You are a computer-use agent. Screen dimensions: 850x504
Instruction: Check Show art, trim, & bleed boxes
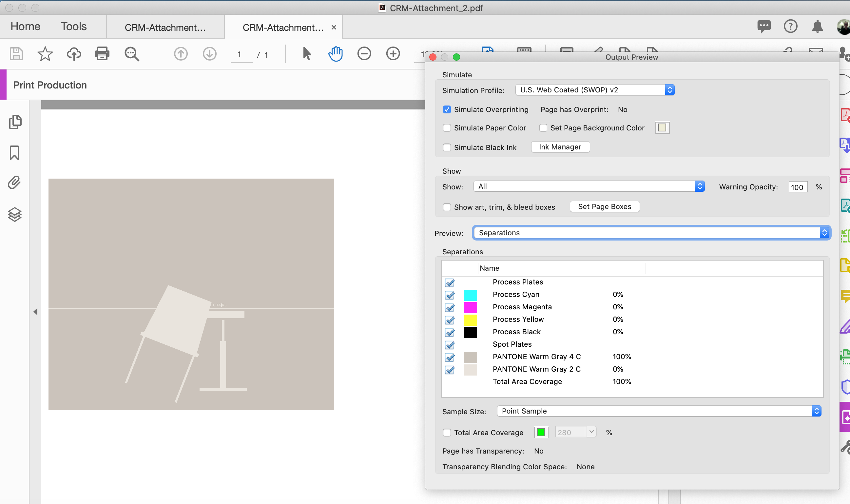(447, 207)
